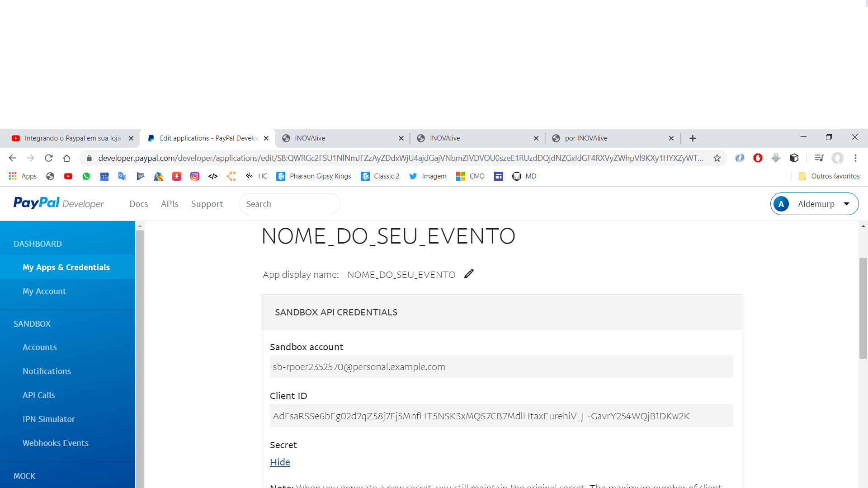Image resolution: width=868 pixels, height=488 pixels.
Task: Open a new browser tab
Action: point(693,138)
